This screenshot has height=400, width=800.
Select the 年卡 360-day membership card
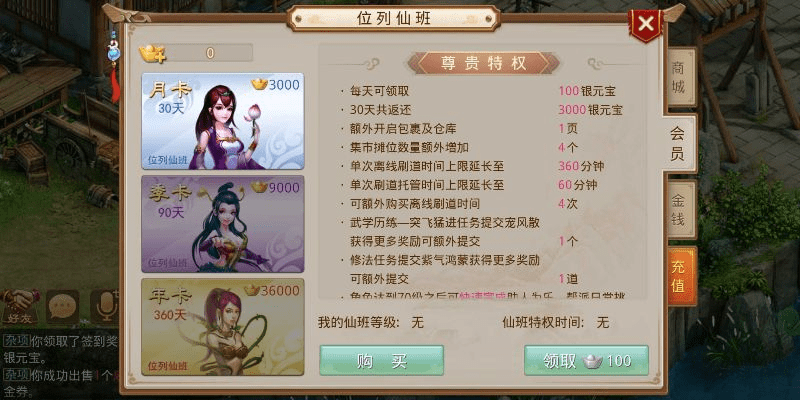[222, 327]
